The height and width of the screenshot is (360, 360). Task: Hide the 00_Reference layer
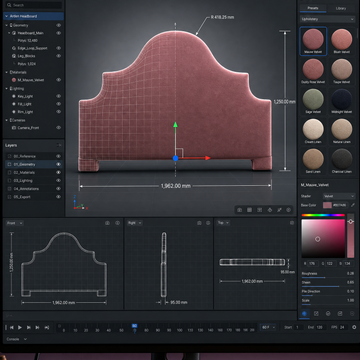coord(59,156)
